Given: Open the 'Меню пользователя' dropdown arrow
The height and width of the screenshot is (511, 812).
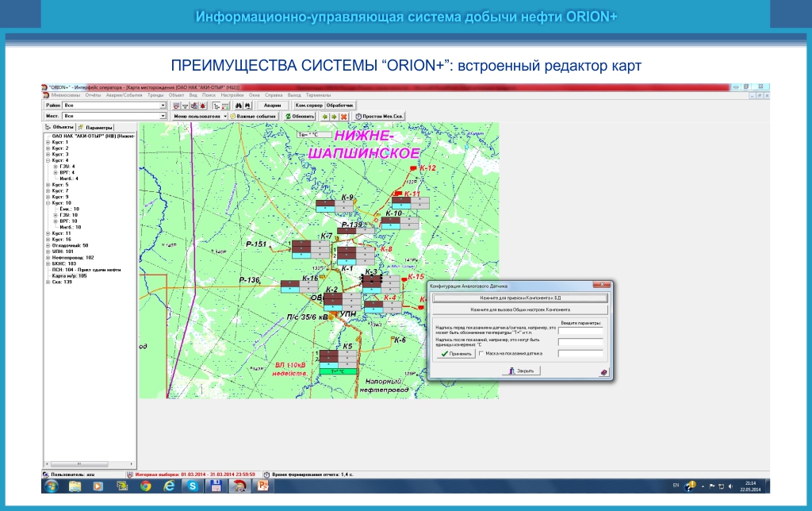Looking at the screenshot, I should click(x=225, y=117).
